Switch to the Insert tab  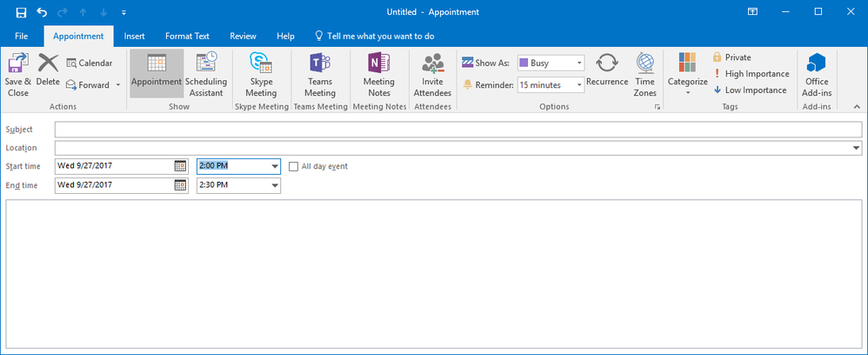tap(135, 36)
